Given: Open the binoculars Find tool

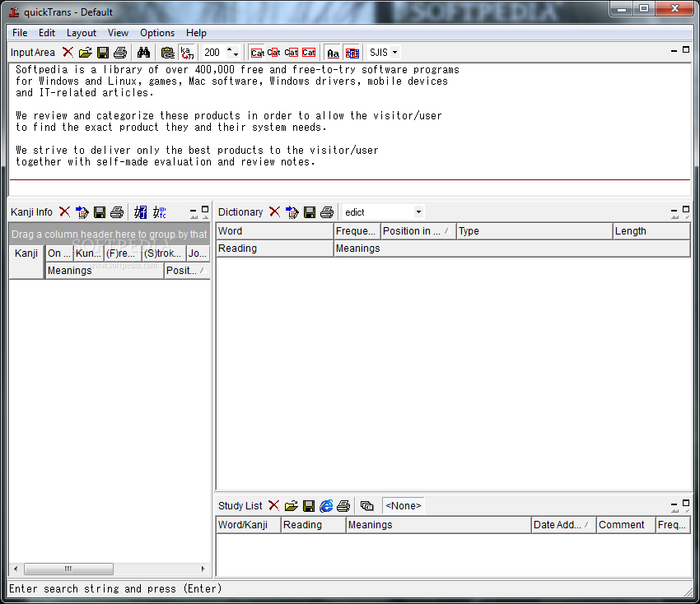Looking at the screenshot, I should (x=143, y=52).
